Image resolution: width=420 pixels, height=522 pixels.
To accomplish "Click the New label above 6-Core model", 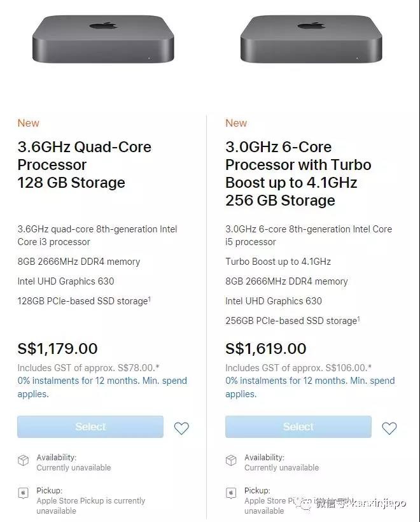I will (x=236, y=123).
